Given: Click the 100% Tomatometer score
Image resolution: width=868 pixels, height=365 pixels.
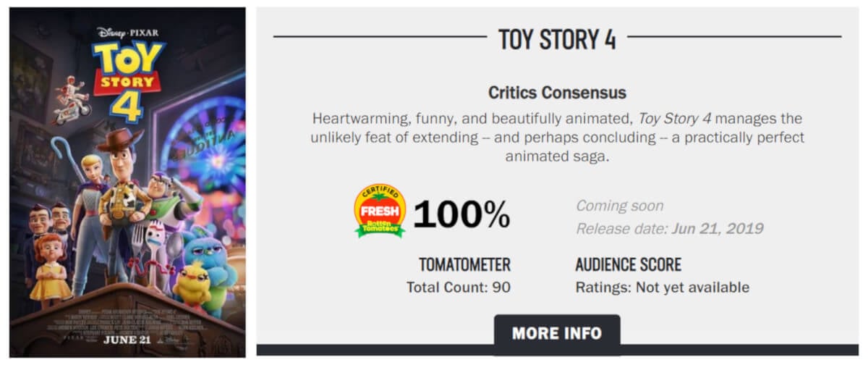Looking at the screenshot, I should click(x=461, y=214).
